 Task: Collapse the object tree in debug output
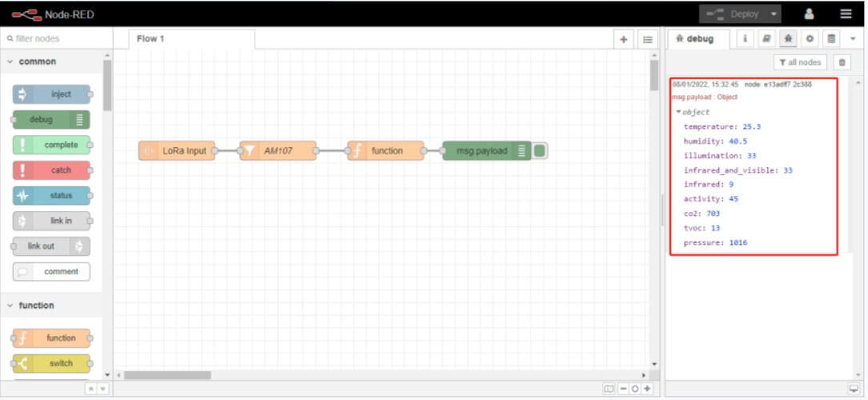(x=678, y=112)
